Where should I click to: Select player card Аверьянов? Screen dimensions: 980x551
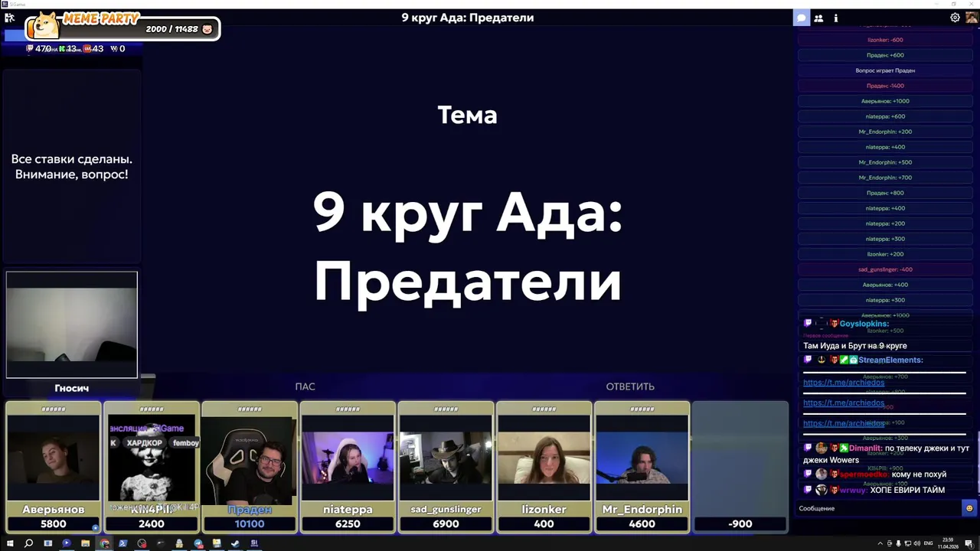tap(54, 467)
